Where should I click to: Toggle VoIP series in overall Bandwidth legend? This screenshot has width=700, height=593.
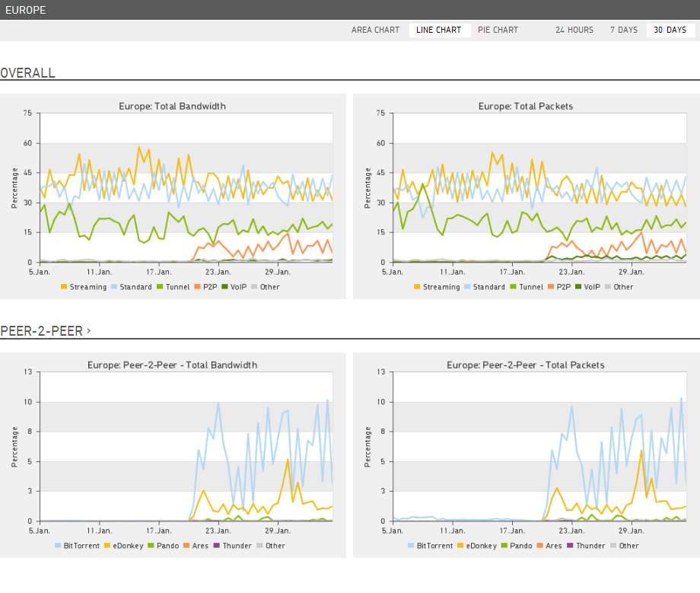[234, 287]
